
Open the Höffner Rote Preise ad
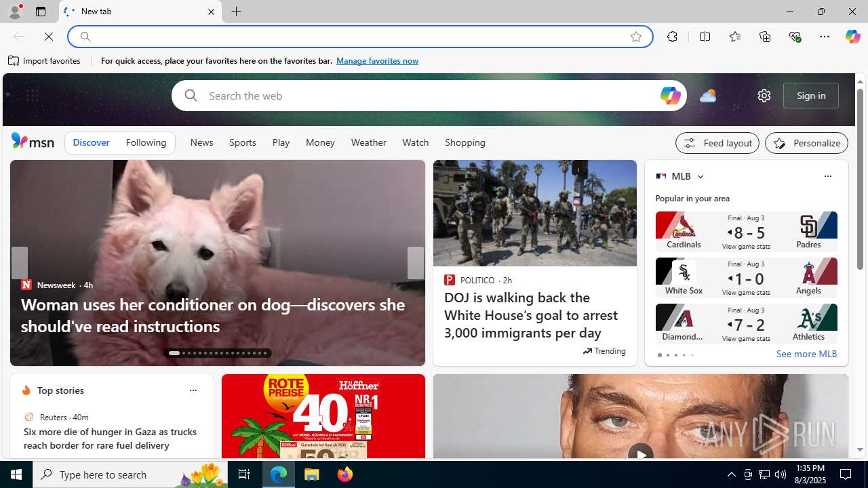point(323,416)
